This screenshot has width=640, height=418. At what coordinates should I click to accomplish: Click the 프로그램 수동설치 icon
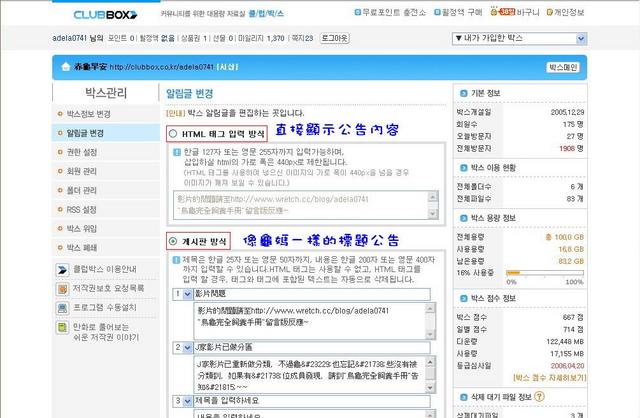(x=62, y=308)
